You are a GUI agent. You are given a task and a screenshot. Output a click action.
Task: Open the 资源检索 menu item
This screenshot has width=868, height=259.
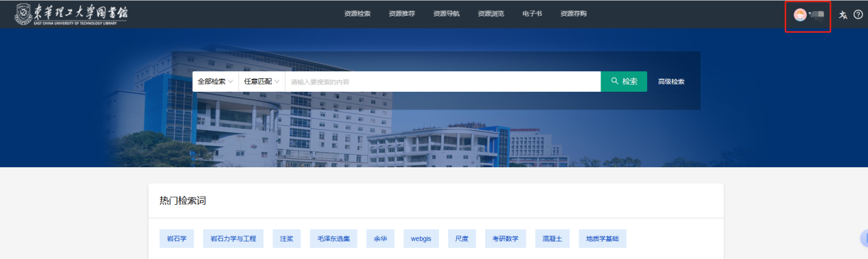point(357,14)
